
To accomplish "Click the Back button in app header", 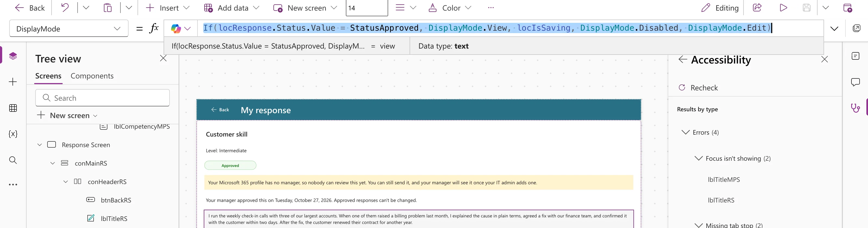I will click(220, 110).
